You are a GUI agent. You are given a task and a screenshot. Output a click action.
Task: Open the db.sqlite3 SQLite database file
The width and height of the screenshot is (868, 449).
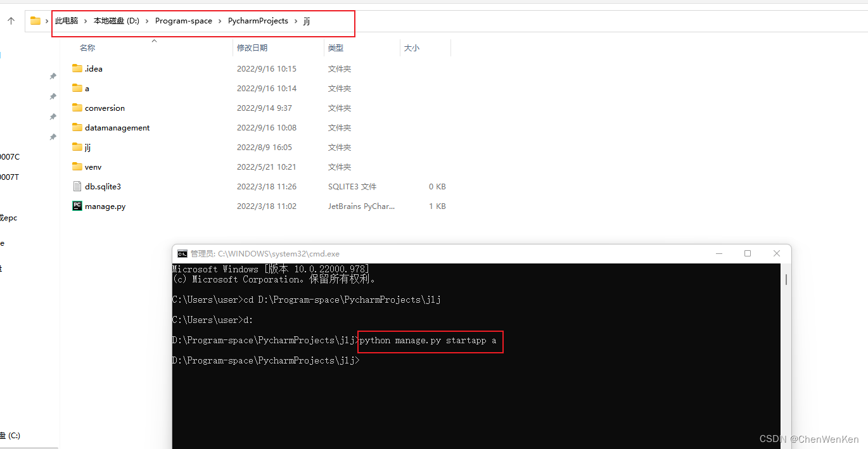(102, 186)
